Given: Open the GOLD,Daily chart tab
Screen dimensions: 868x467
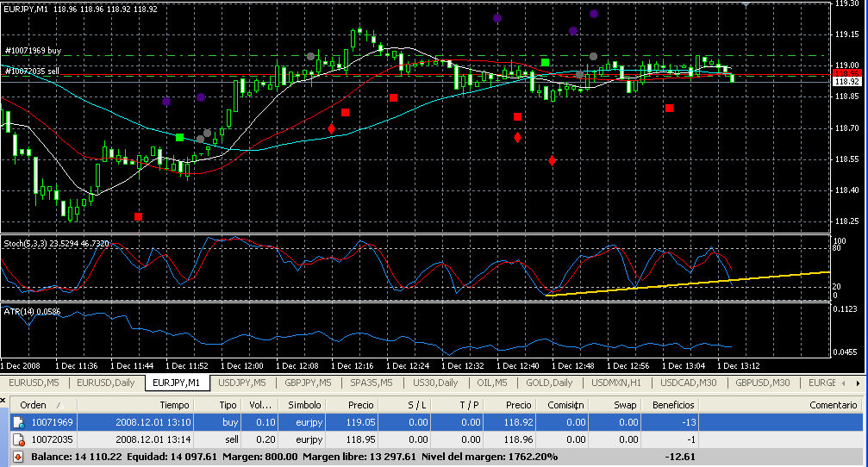Looking at the screenshot, I should point(550,383).
